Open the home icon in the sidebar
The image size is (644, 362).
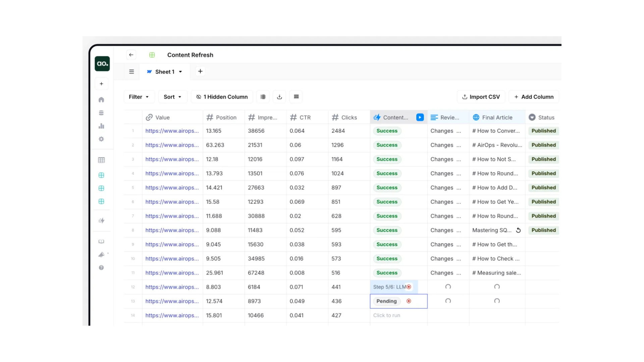click(x=101, y=100)
